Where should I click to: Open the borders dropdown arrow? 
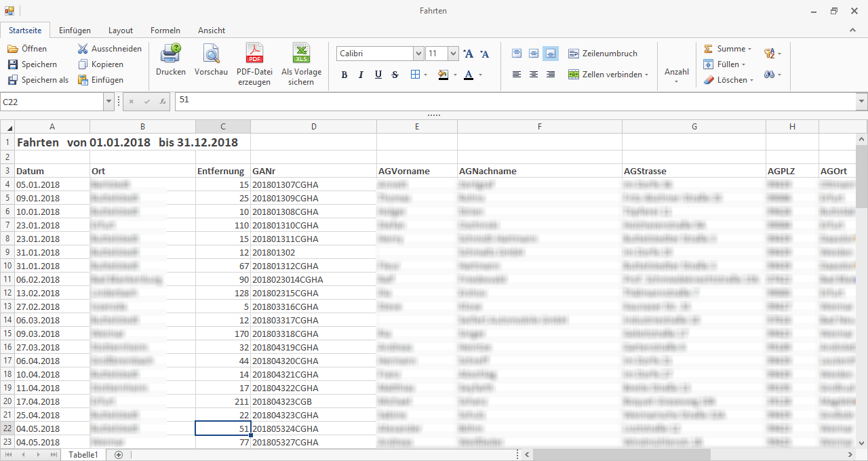(425, 75)
